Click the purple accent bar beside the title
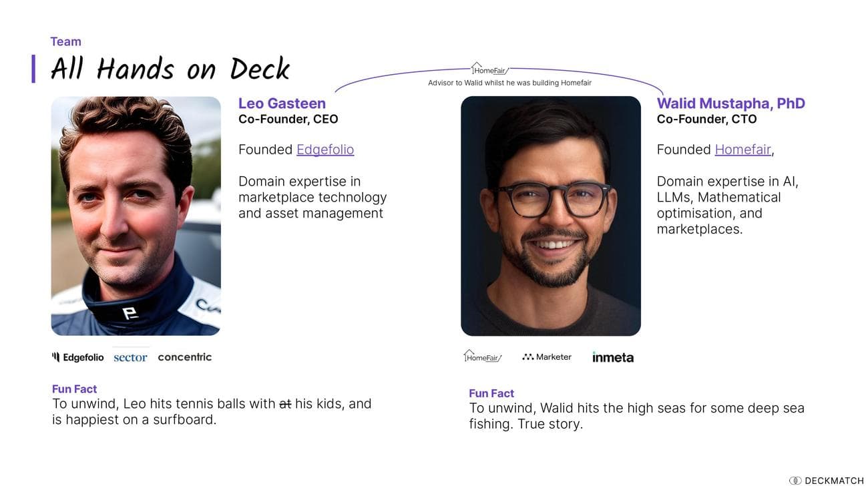This screenshot has height=488, width=868. tap(33, 68)
